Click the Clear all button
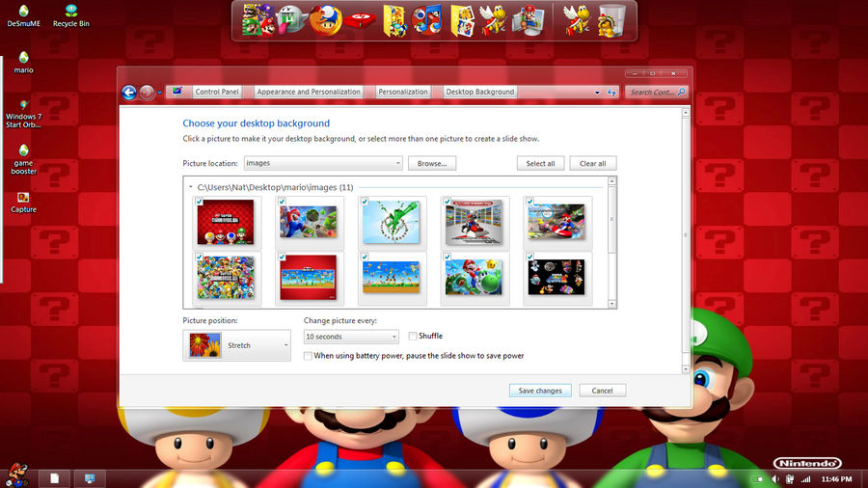The width and height of the screenshot is (868, 488). click(592, 163)
